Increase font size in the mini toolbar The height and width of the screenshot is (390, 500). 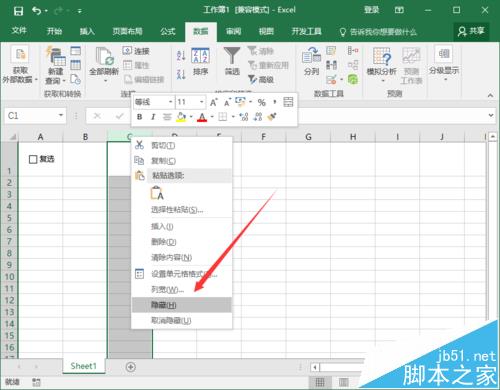(x=214, y=102)
